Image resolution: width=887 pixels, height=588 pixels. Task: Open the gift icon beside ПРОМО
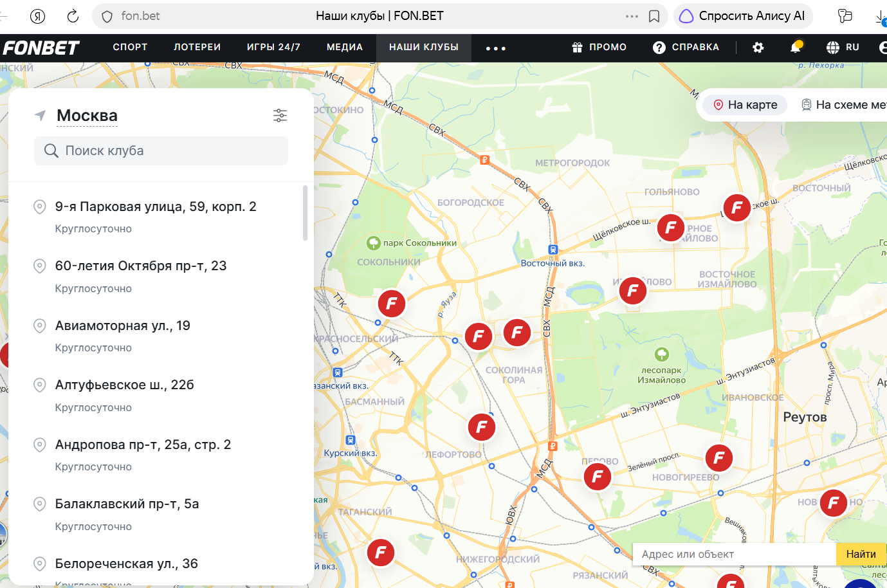tap(577, 47)
